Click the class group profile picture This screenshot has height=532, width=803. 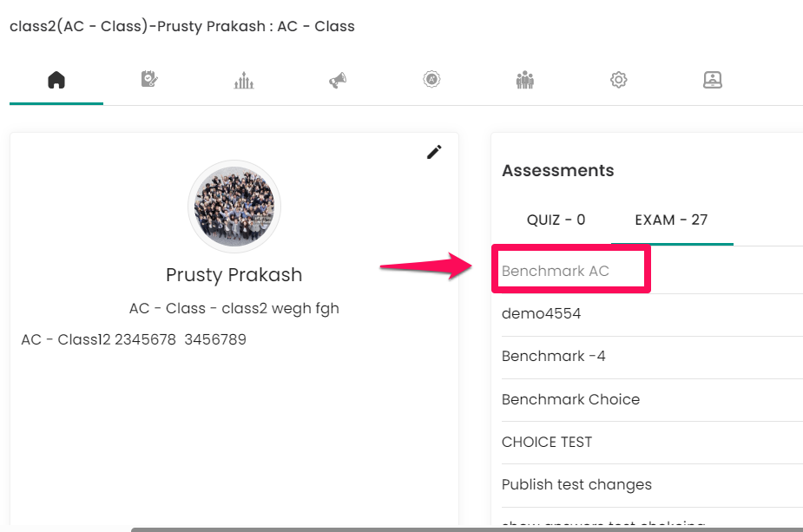[x=234, y=207]
